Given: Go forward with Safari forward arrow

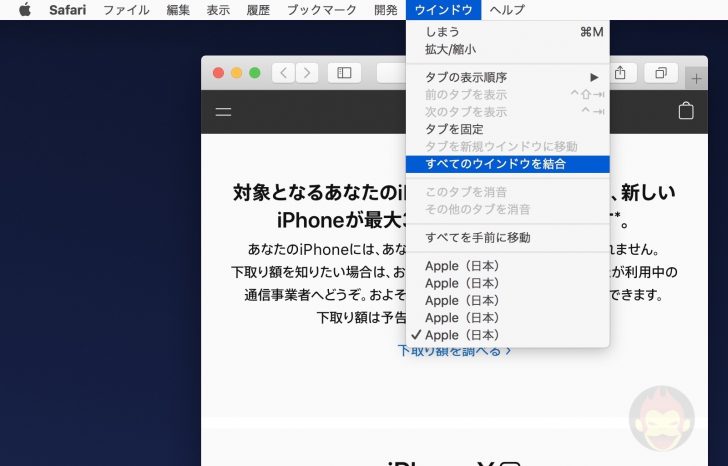Looking at the screenshot, I should tap(307, 73).
